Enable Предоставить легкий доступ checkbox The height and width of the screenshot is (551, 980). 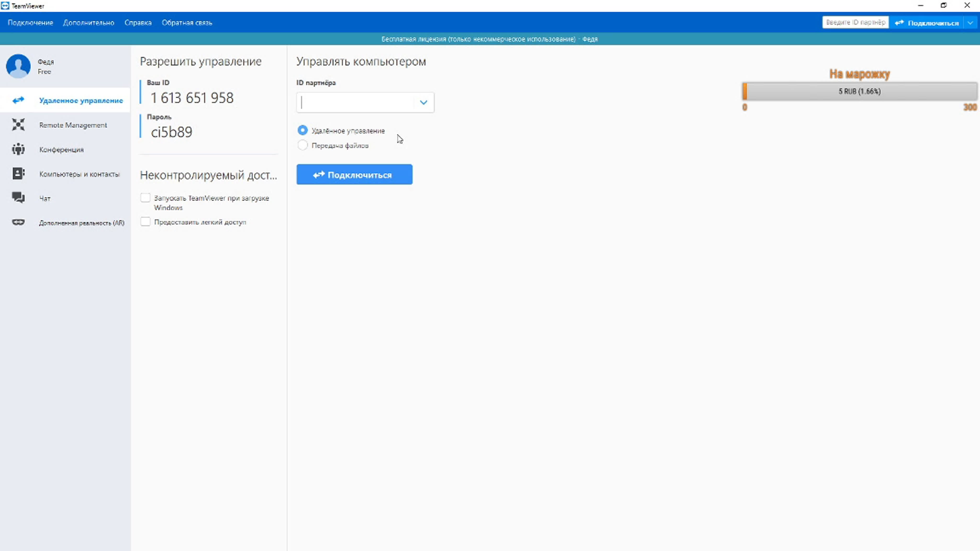point(145,222)
